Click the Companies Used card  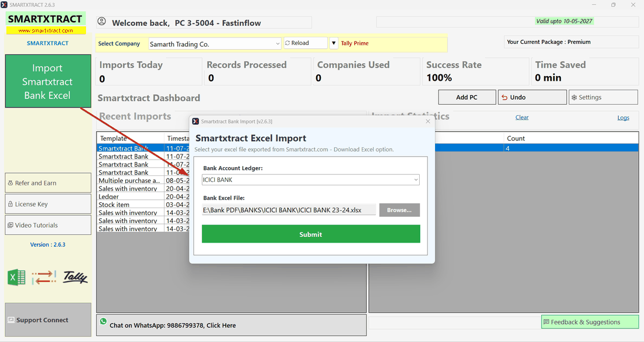coord(366,71)
